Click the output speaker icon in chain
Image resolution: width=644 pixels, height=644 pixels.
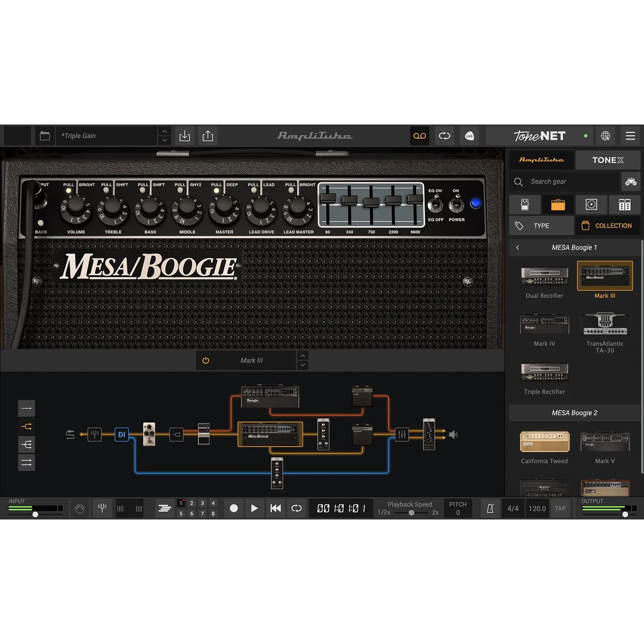point(453,434)
